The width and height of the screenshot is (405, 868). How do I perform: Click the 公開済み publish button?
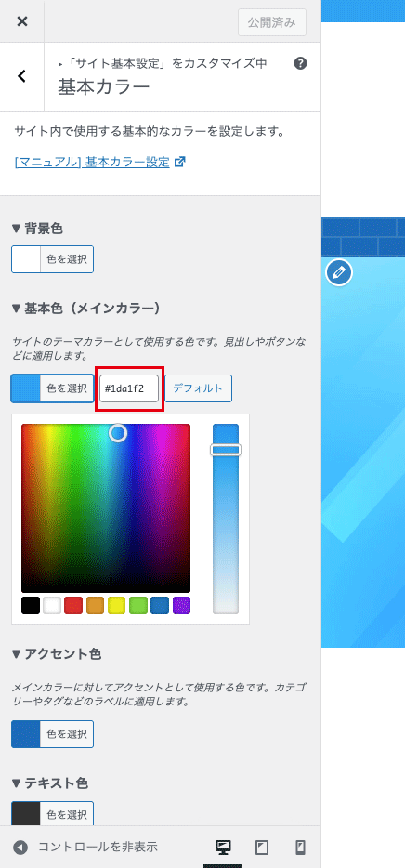pos(271,22)
